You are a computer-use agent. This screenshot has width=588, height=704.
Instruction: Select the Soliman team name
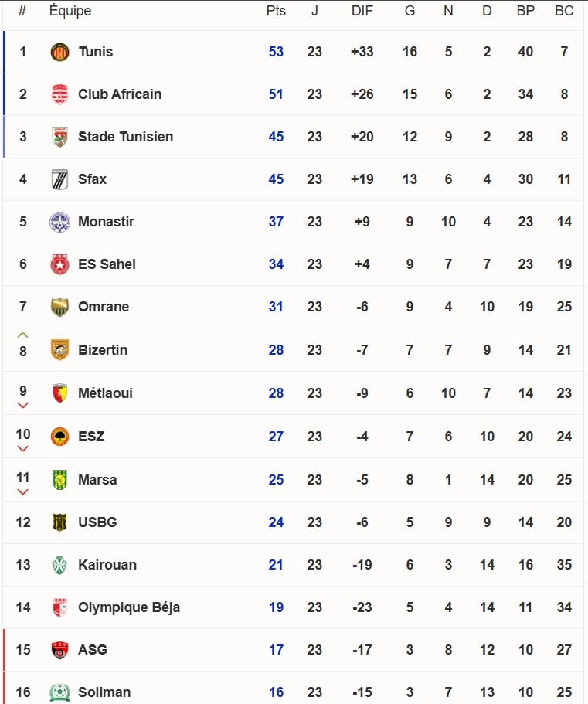coord(104,692)
